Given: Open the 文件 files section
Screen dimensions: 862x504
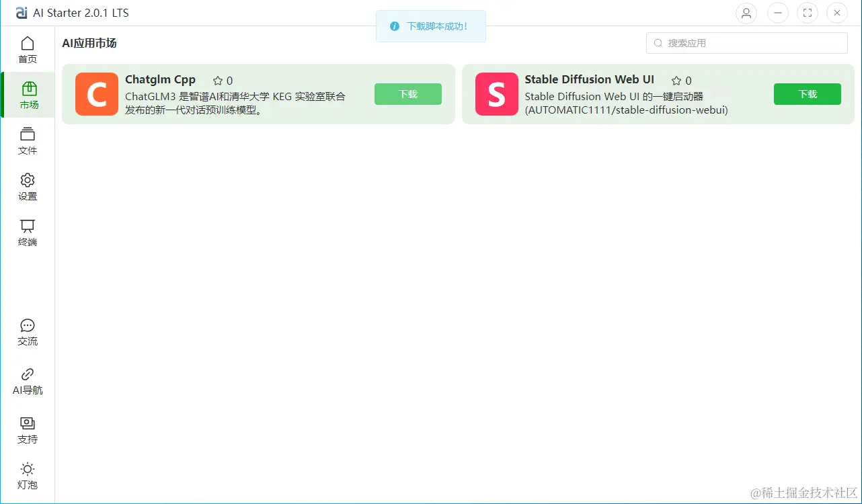Looking at the screenshot, I should (x=28, y=141).
